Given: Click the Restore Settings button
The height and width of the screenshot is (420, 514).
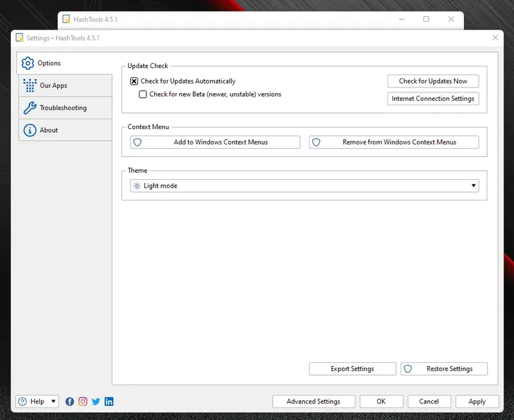Looking at the screenshot, I should click(444, 369).
